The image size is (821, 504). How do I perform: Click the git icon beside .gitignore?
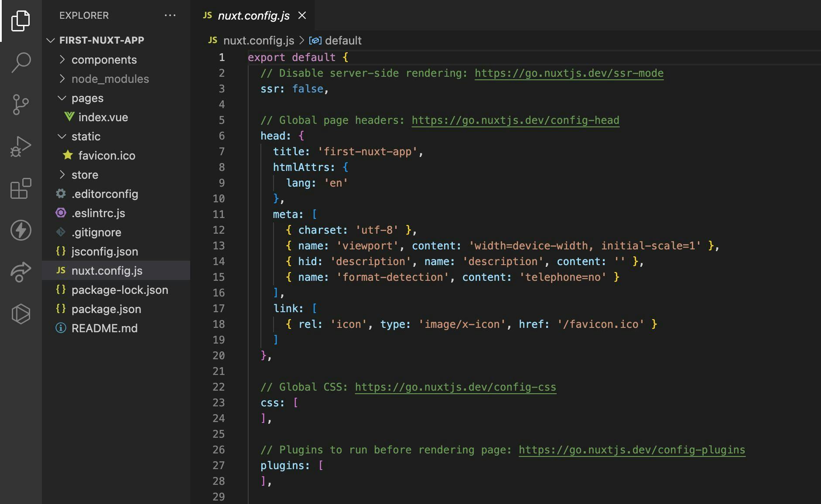click(61, 232)
